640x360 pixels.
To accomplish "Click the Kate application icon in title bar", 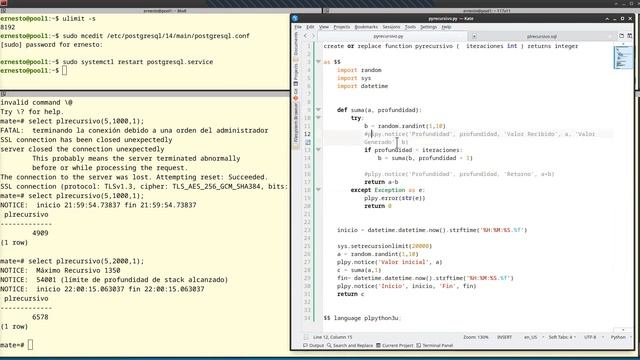I will (x=295, y=18).
